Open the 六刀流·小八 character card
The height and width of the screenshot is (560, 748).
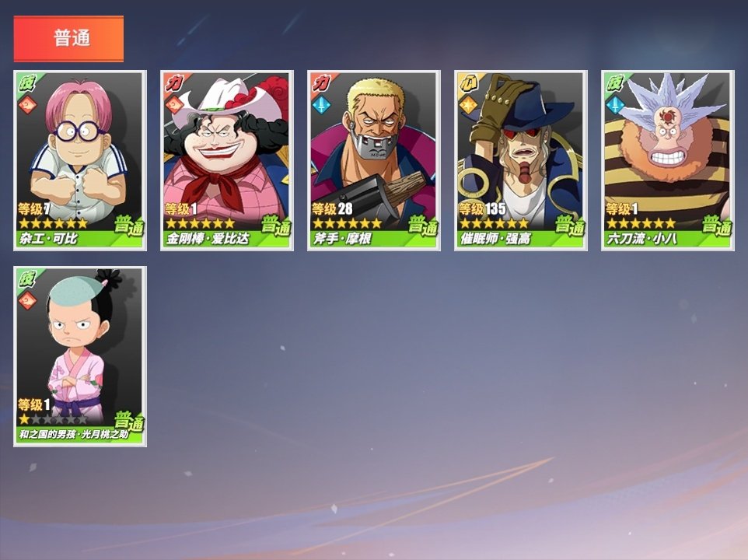click(668, 160)
